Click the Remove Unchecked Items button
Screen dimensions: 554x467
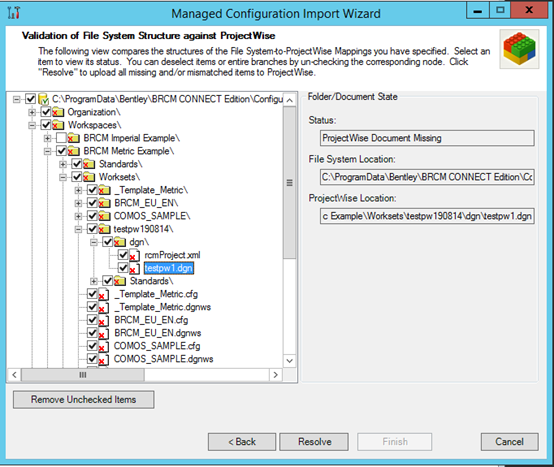click(x=83, y=400)
